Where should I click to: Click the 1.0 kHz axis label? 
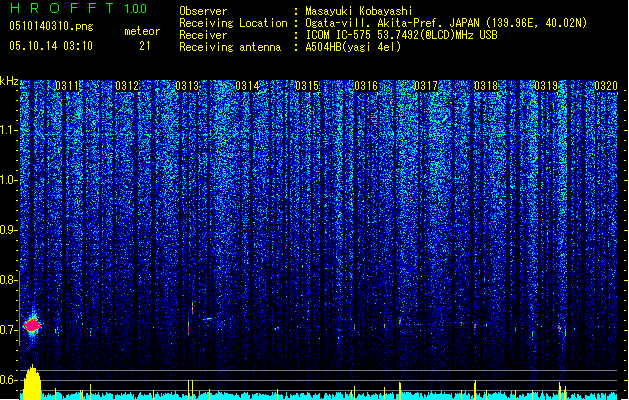pyautogui.click(x=9, y=180)
